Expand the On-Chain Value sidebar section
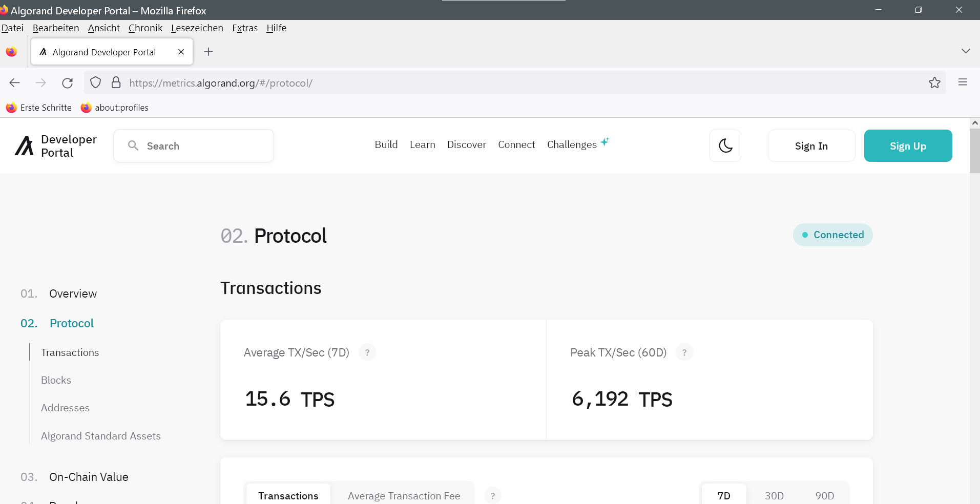The height and width of the screenshot is (504, 980). click(x=89, y=477)
